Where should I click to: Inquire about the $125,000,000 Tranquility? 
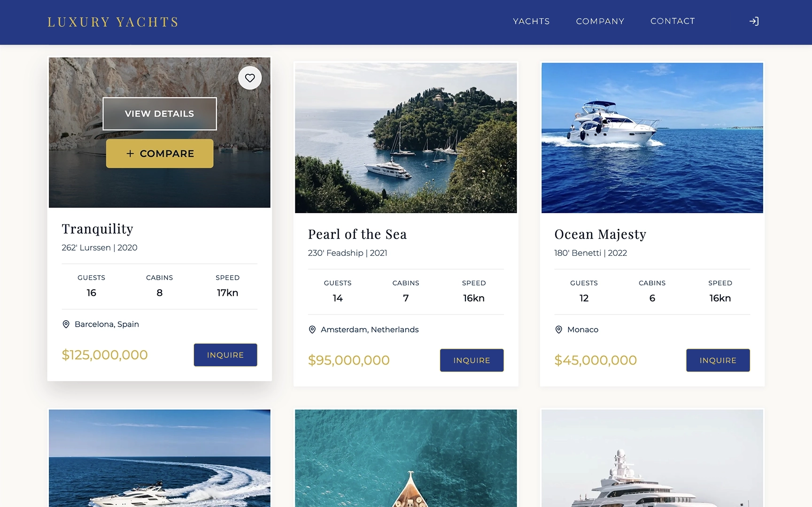click(x=225, y=355)
